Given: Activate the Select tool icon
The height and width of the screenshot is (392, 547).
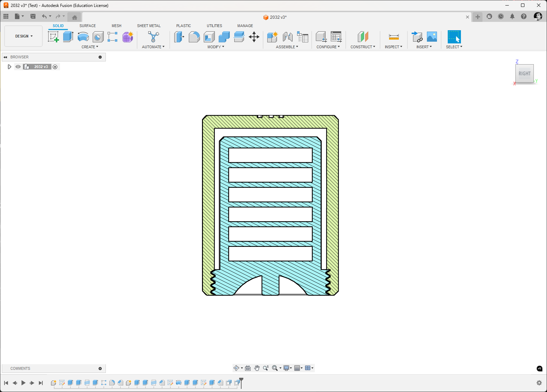Looking at the screenshot, I should (454, 37).
